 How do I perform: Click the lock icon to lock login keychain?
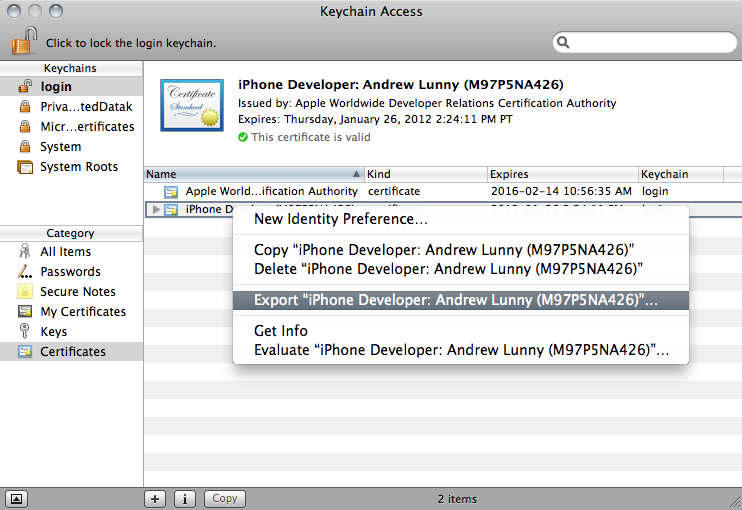coord(22,41)
